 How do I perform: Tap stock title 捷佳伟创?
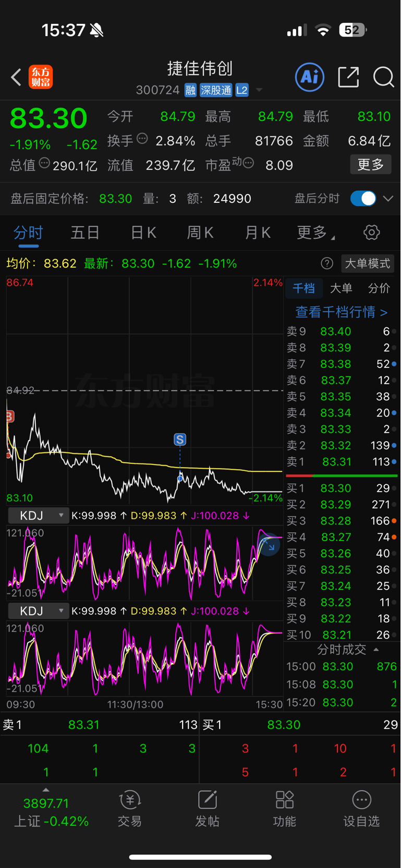200,68
